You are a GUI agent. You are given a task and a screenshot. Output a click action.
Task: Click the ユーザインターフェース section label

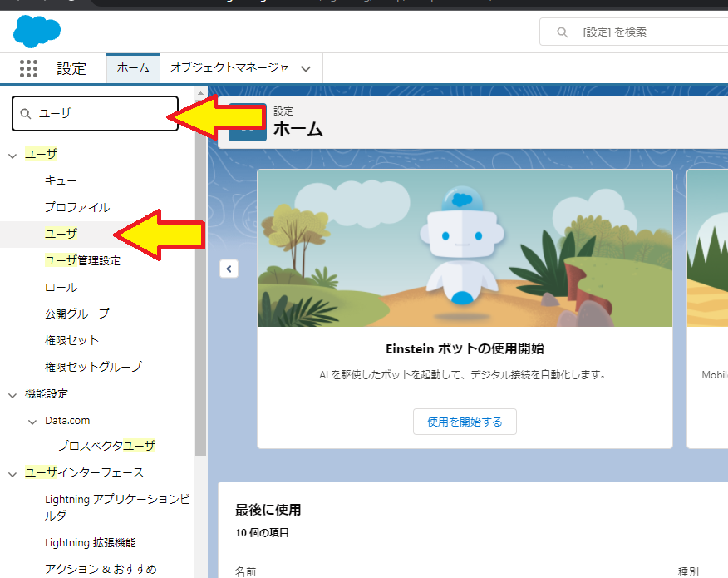click(85, 473)
